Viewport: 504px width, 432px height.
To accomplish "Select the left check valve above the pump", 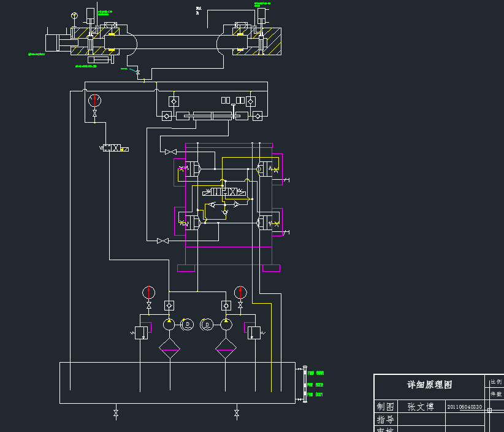I will (x=169, y=305).
